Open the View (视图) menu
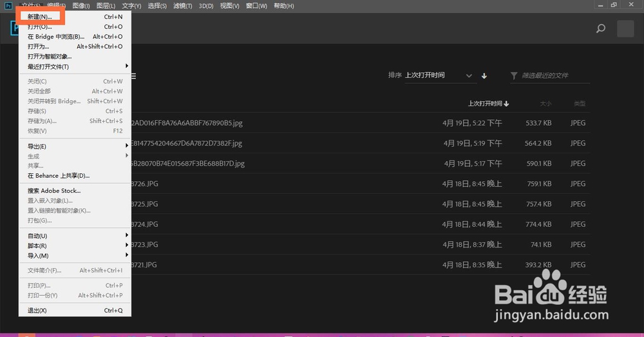This screenshot has height=337, width=644. tap(229, 6)
